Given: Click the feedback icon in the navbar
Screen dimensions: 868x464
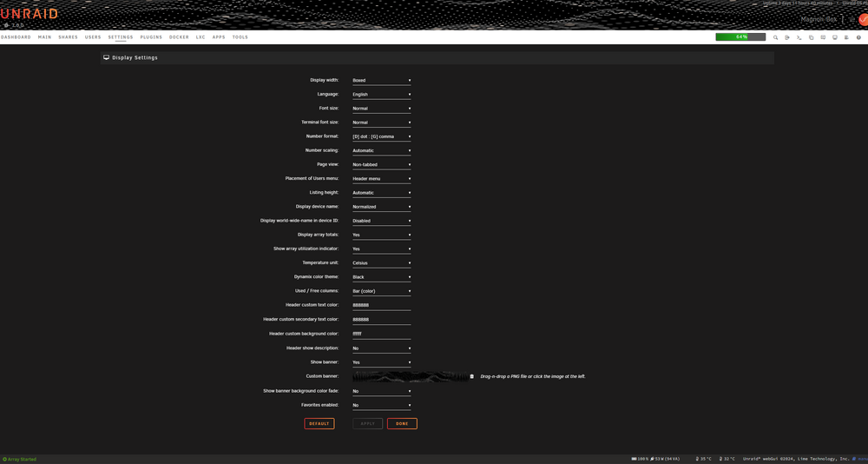Looking at the screenshot, I should pos(823,37).
